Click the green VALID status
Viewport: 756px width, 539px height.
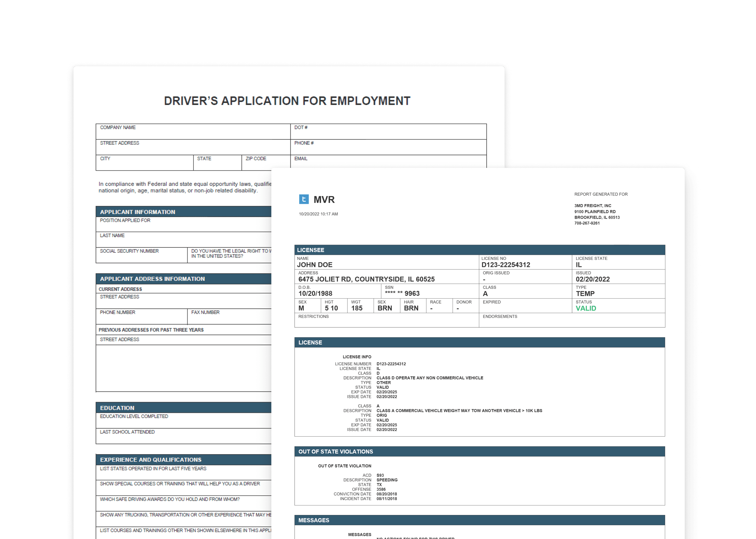pos(586,308)
